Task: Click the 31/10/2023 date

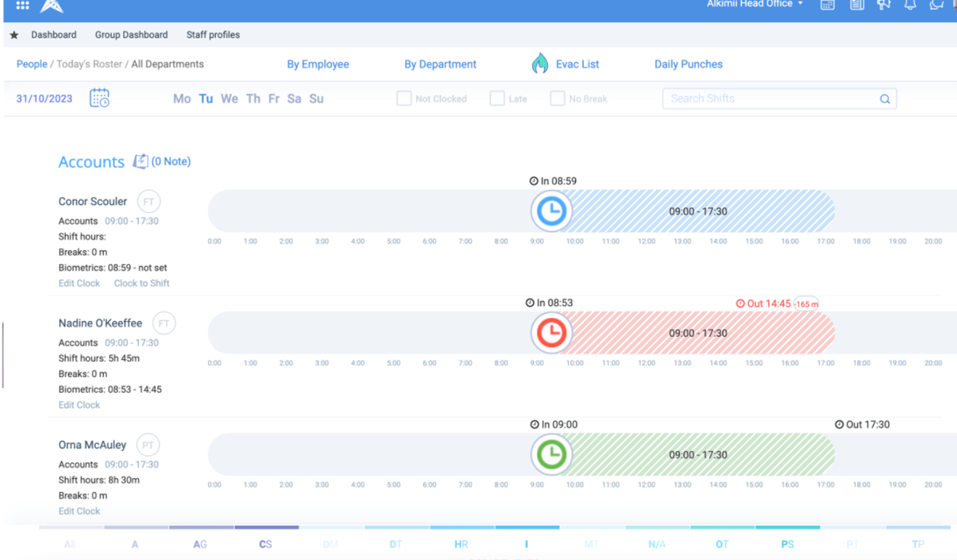Action: tap(44, 99)
